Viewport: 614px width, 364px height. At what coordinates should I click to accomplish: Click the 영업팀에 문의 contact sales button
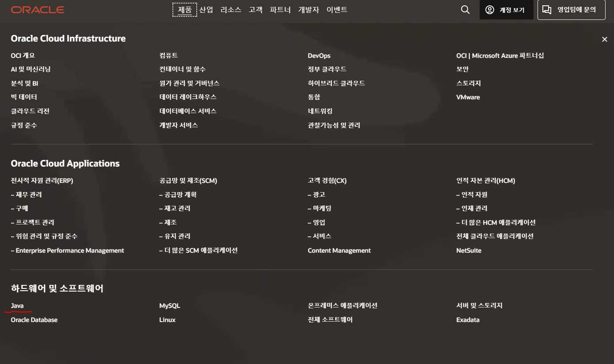(571, 10)
